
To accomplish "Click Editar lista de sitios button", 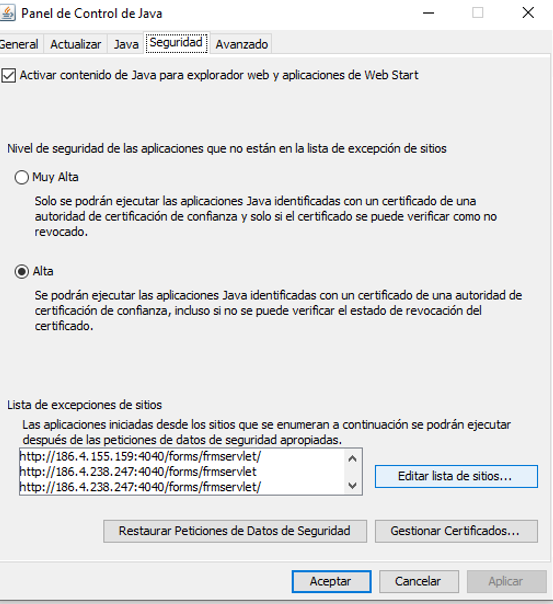I will click(x=456, y=476).
